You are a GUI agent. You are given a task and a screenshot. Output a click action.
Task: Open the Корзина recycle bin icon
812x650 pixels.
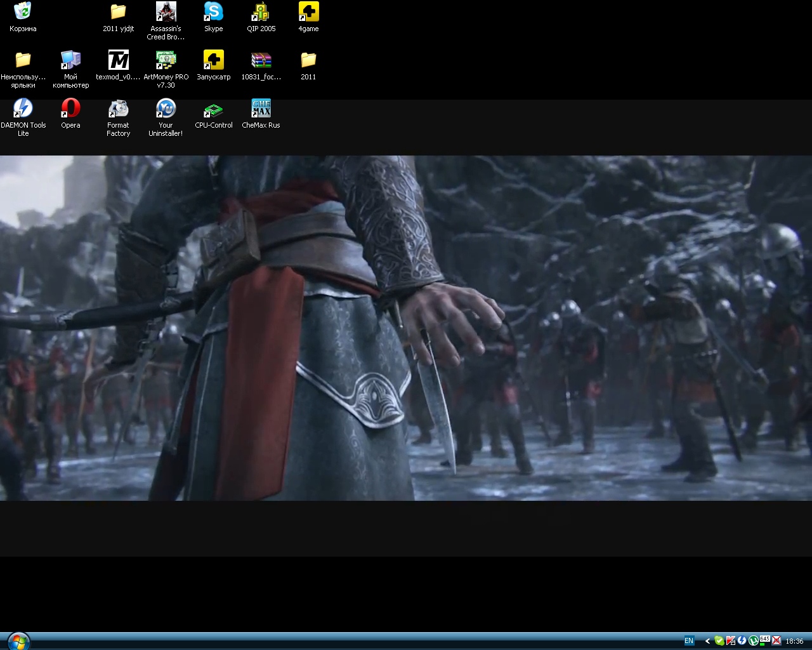point(23,17)
